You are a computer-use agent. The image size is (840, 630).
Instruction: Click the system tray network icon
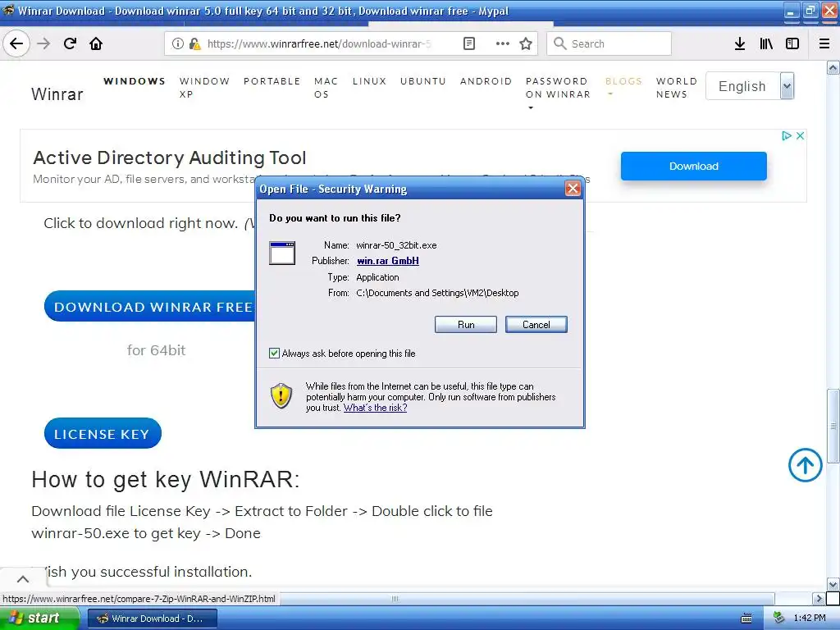778,618
